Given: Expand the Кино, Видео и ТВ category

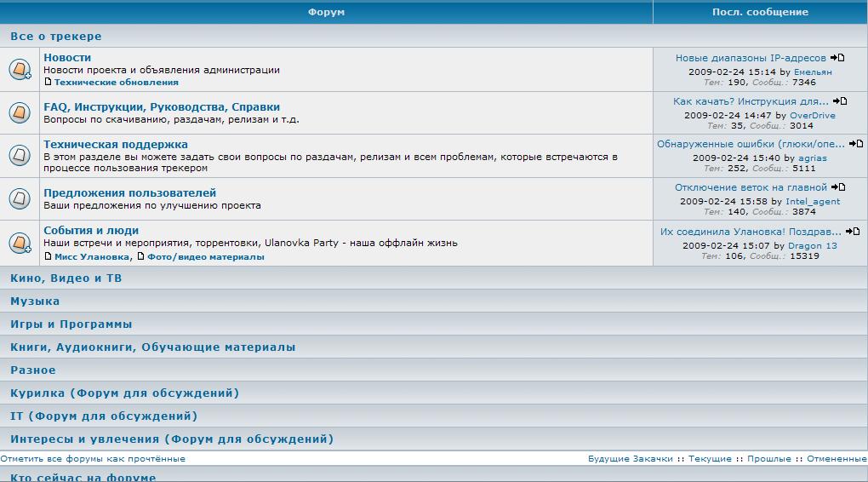Looking at the screenshot, I should [66, 278].
